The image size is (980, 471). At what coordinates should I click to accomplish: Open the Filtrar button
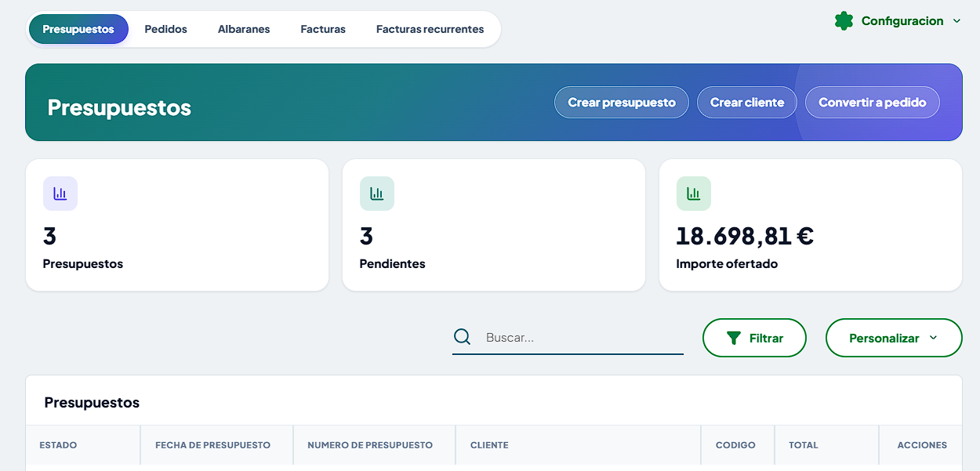(x=755, y=338)
